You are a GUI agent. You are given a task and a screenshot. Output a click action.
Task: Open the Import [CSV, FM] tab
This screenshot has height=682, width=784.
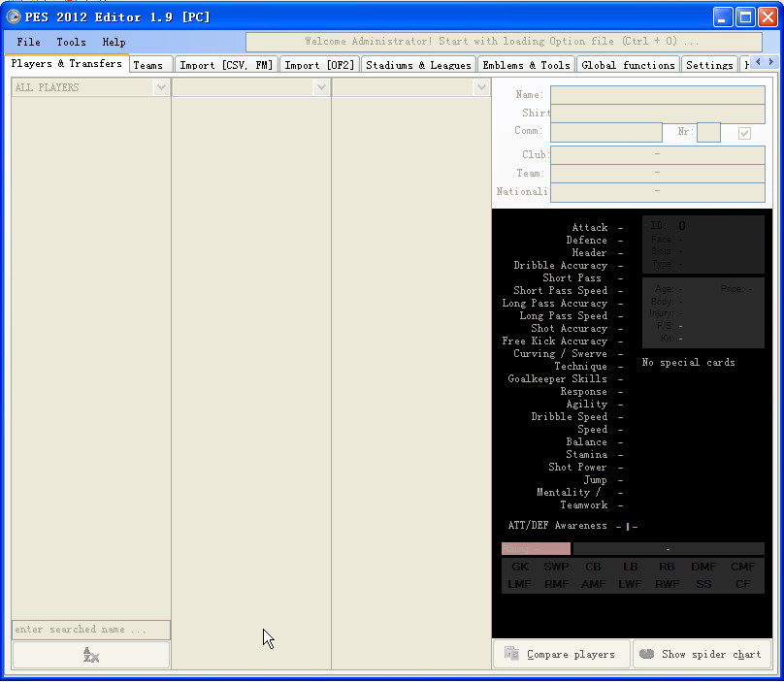pos(226,65)
